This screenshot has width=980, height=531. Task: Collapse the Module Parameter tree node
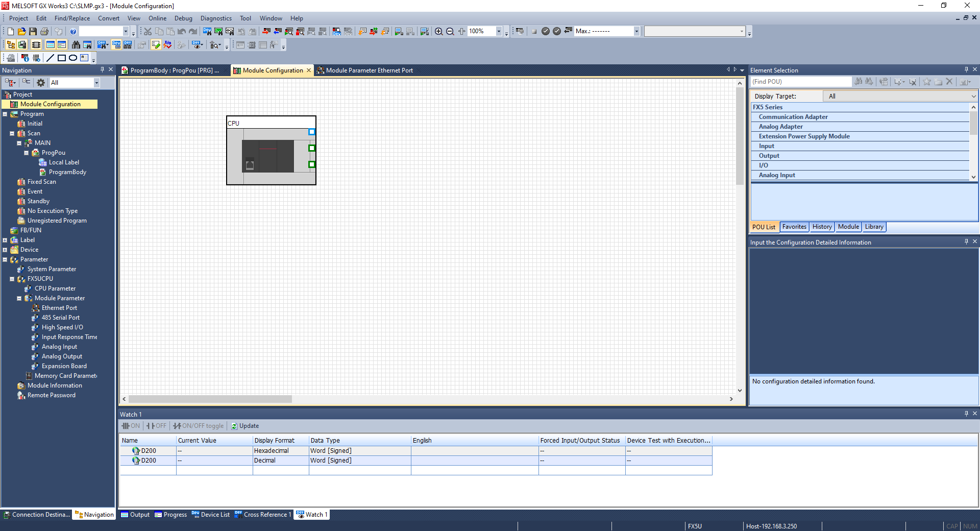point(19,298)
